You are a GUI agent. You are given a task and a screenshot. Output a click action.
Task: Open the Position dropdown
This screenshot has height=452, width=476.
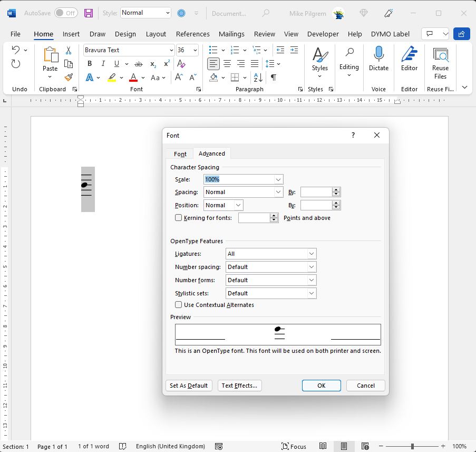(239, 205)
